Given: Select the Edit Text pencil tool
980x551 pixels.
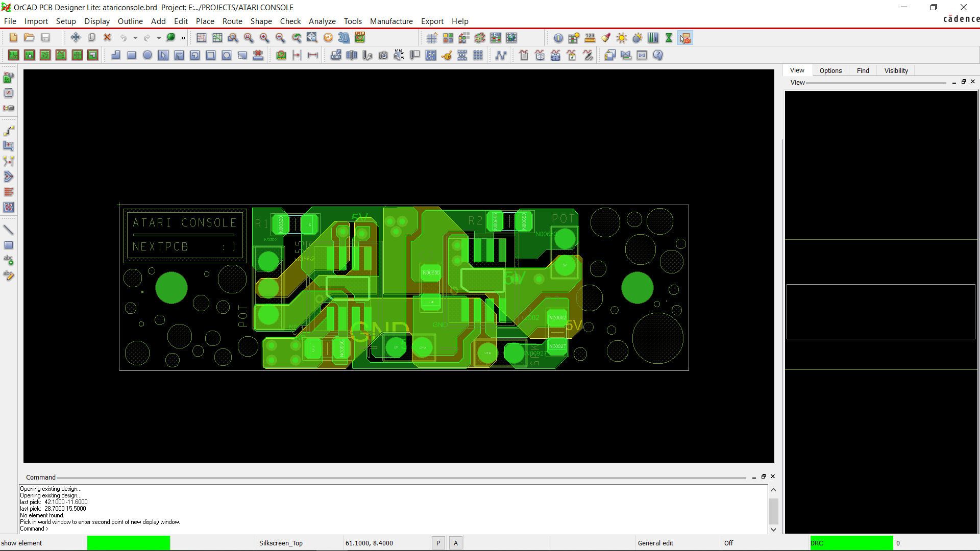Looking at the screenshot, I should click(x=9, y=275).
